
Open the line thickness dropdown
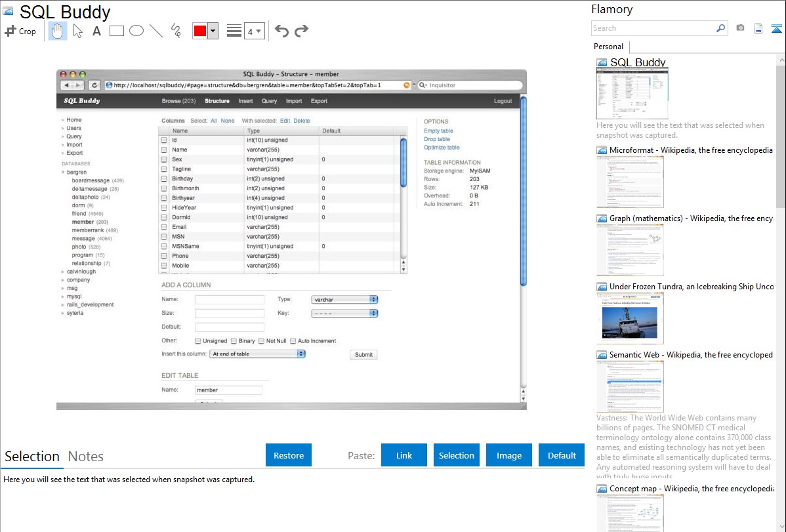254,31
